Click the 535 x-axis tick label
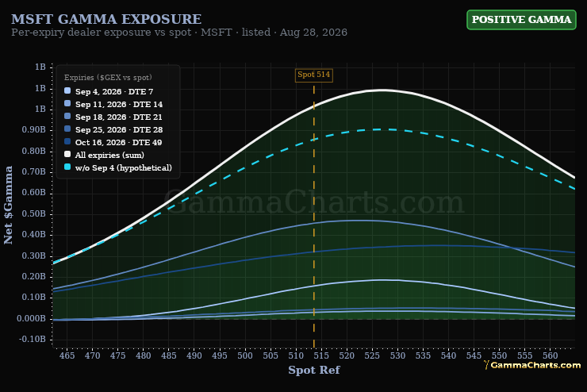This screenshot has width=587, height=392. tap(423, 355)
